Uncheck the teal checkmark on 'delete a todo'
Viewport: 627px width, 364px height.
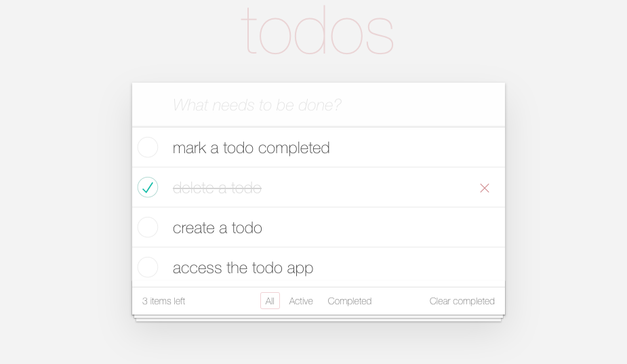point(148,187)
